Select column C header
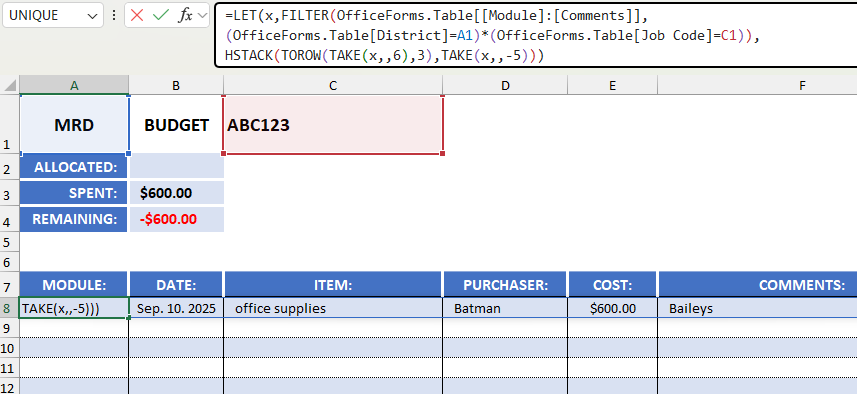Viewport: 857px width, 394px height. 333,85
